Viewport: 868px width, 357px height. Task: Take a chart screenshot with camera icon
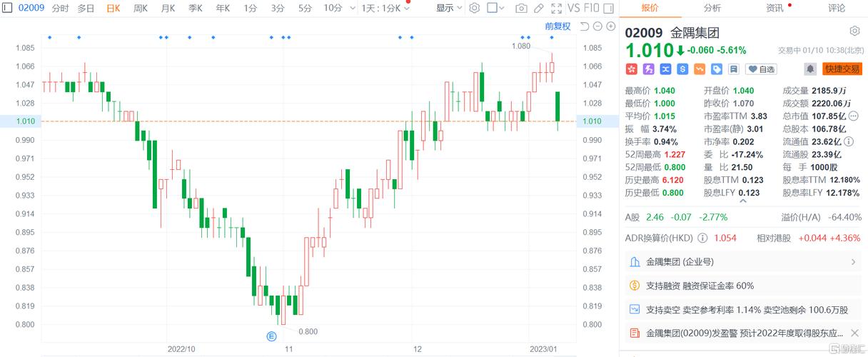click(x=521, y=9)
